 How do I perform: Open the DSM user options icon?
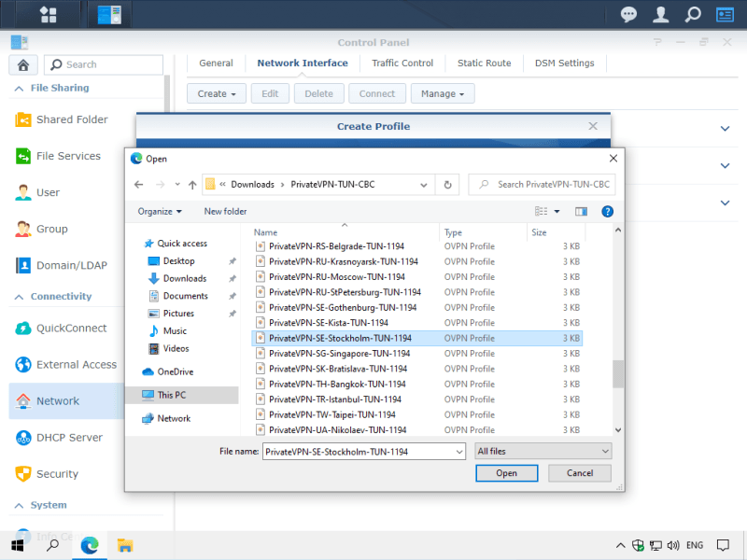pos(661,15)
